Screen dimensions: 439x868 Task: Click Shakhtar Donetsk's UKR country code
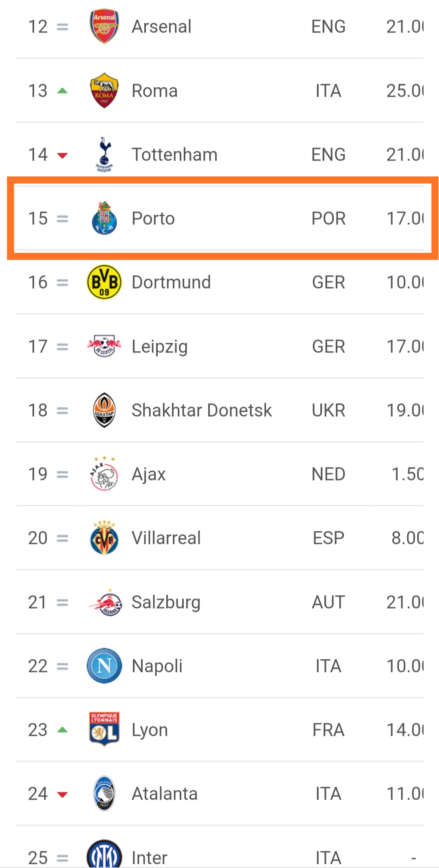[328, 410]
